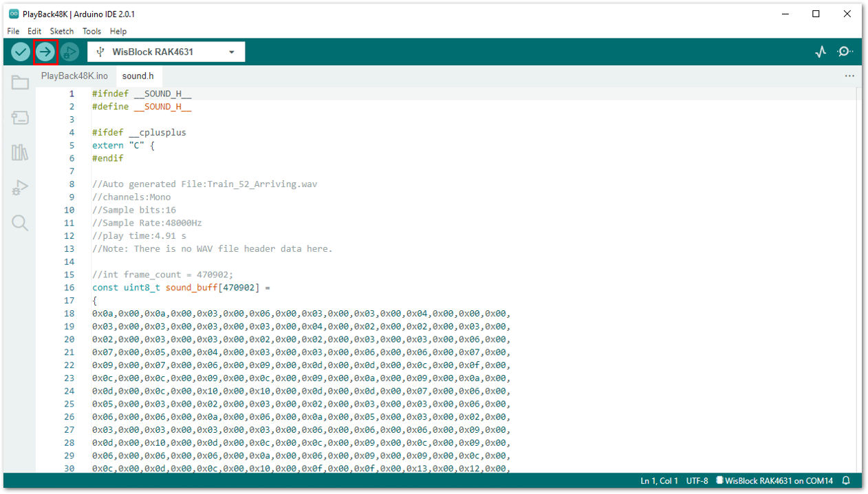Viewport: 868px width, 494px height.
Task: Click line number 16 in the gutter
Action: (69, 288)
